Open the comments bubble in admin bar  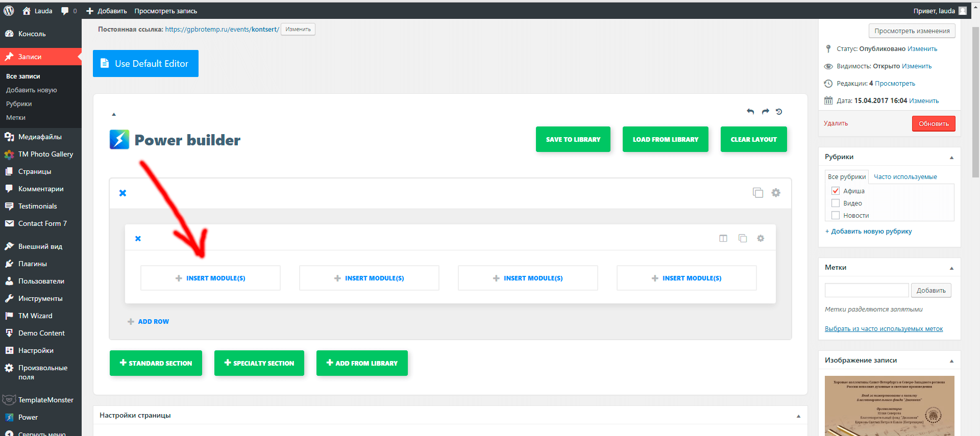(x=69, y=11)
